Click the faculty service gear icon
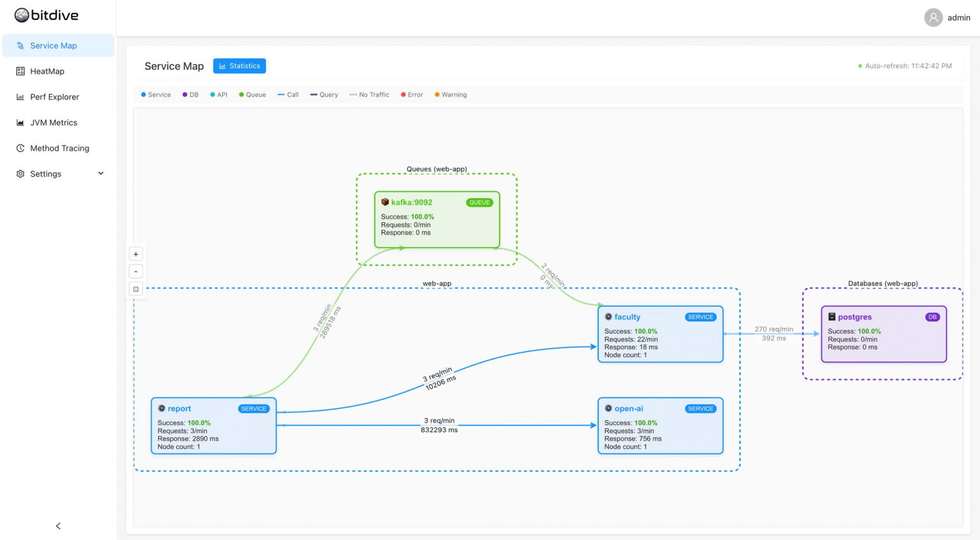980x540 pixels. 608,317
